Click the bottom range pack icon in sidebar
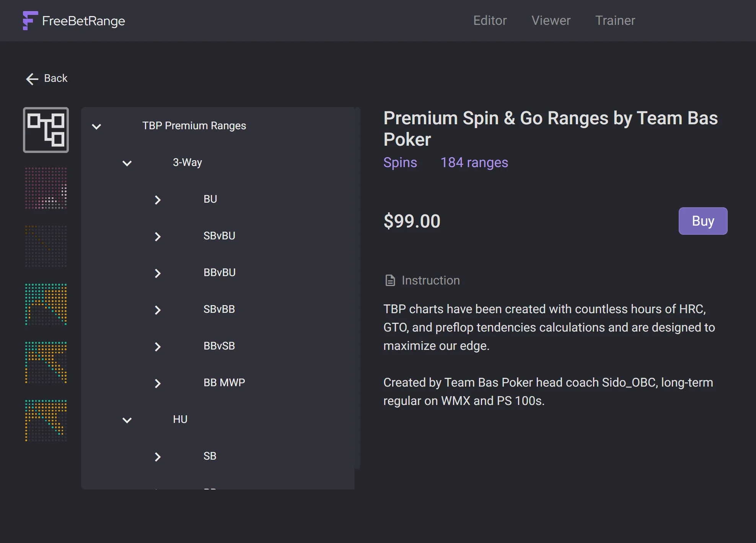756x543 pixels. pyautogui.click(x=46, y=420)
